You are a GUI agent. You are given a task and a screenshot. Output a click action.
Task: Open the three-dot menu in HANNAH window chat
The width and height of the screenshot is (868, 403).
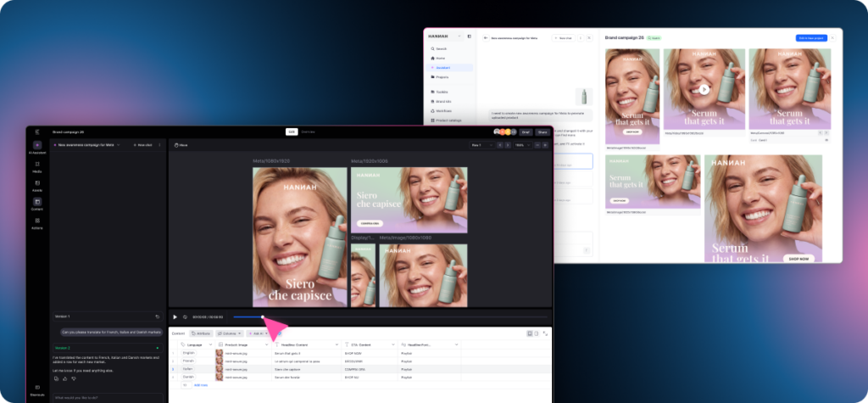click(x=581, y=38)
